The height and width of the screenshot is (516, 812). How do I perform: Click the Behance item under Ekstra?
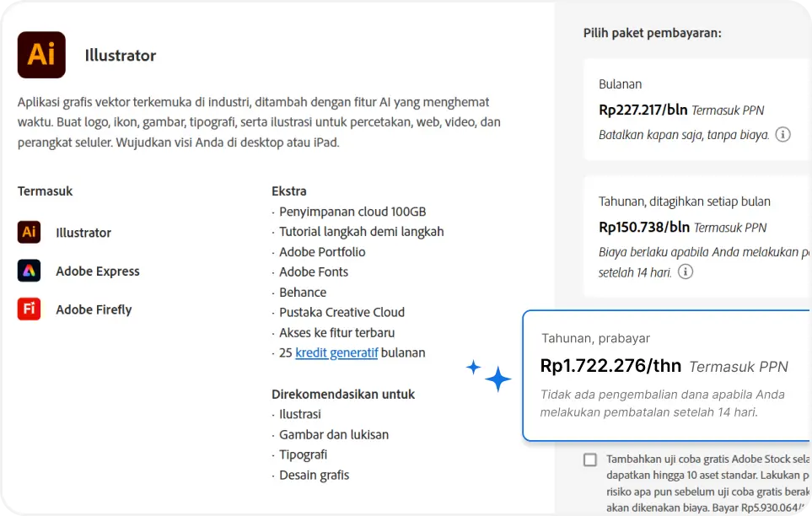pyautogui.click(x=303, y=292)
